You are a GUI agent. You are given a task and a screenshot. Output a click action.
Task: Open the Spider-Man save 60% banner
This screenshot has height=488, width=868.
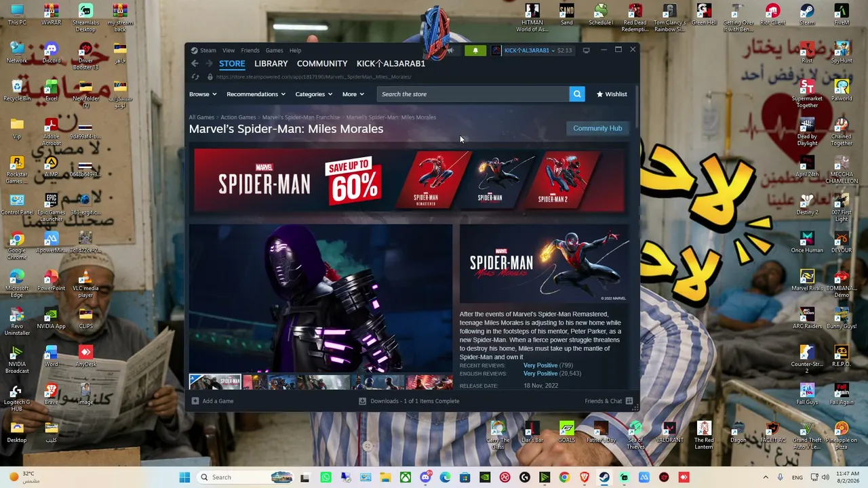410,181
